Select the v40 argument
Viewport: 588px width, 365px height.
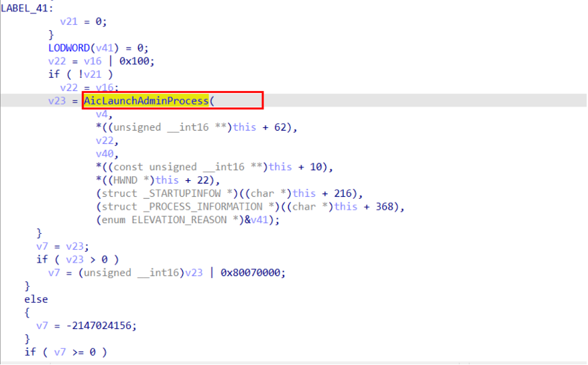(107, 153)
